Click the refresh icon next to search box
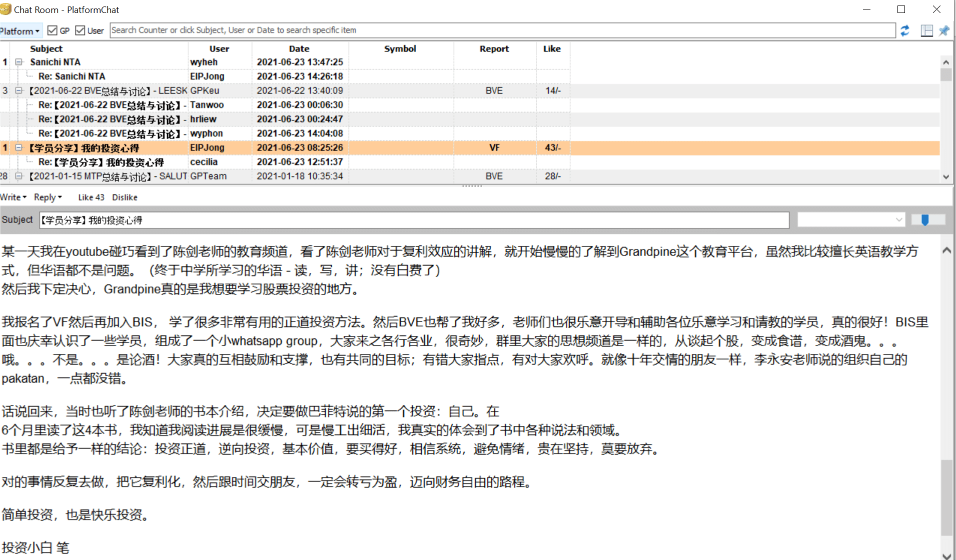Screen dimensions: 956x560 coord(904,30)
